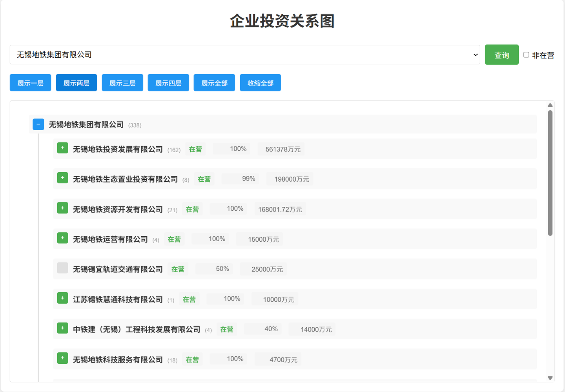Click the (162) subsidiary count
Screen dimensions: 565x392
tap(174, 150)
